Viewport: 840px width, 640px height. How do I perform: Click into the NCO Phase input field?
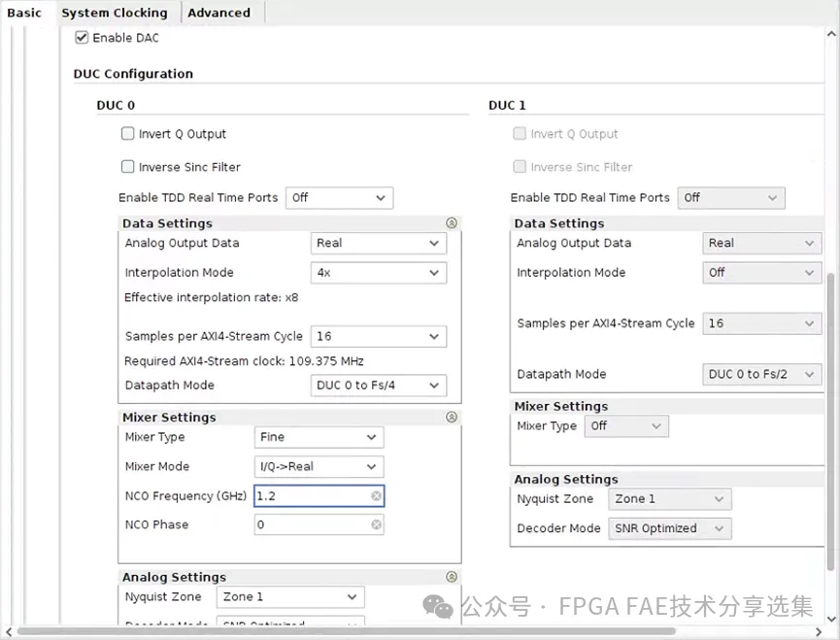point(311,524)
